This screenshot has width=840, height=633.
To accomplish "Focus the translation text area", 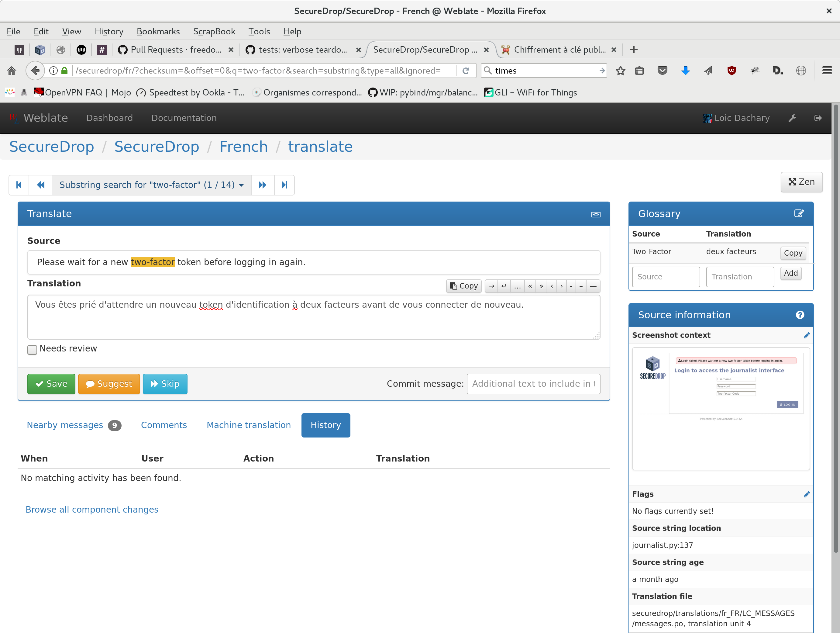I will point(314,317).
